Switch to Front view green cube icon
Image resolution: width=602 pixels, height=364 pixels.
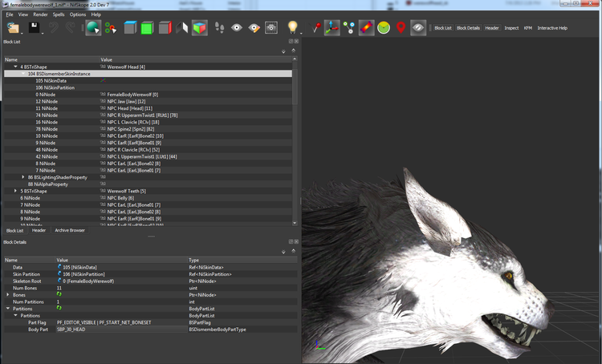pyautogui.click(x=147, y=27)
